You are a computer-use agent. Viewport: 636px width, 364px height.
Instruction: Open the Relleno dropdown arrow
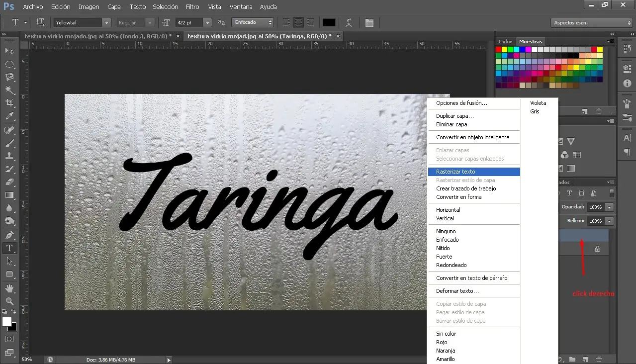pyautogui.click(x=609, y=221)
